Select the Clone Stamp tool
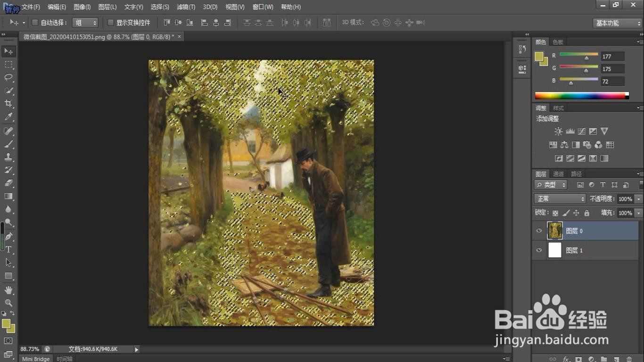Viewport: 644px width, 362px height. tap(8, 157)
